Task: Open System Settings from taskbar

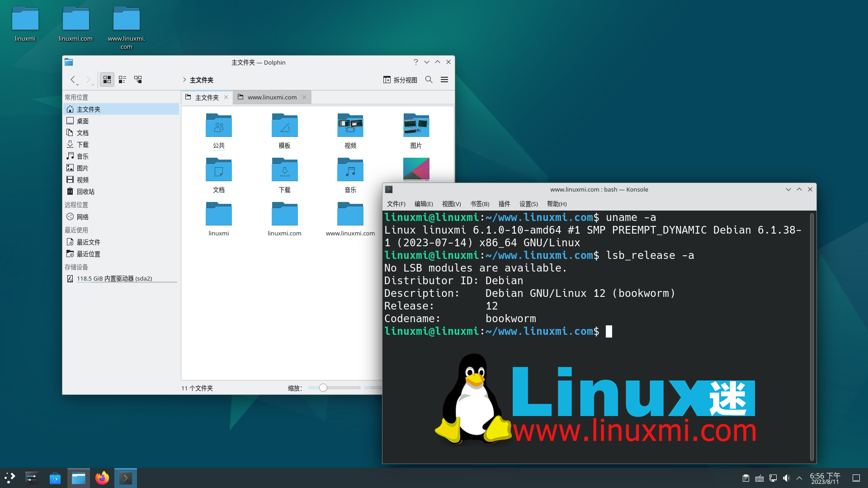Action: (32, 478)
